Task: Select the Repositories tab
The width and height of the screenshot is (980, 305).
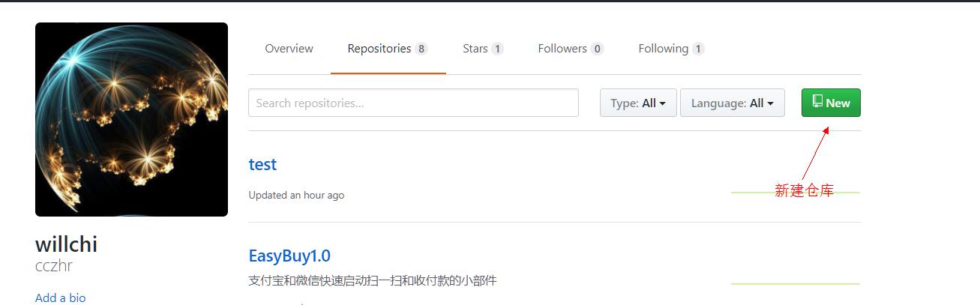Action: point(388,49)
